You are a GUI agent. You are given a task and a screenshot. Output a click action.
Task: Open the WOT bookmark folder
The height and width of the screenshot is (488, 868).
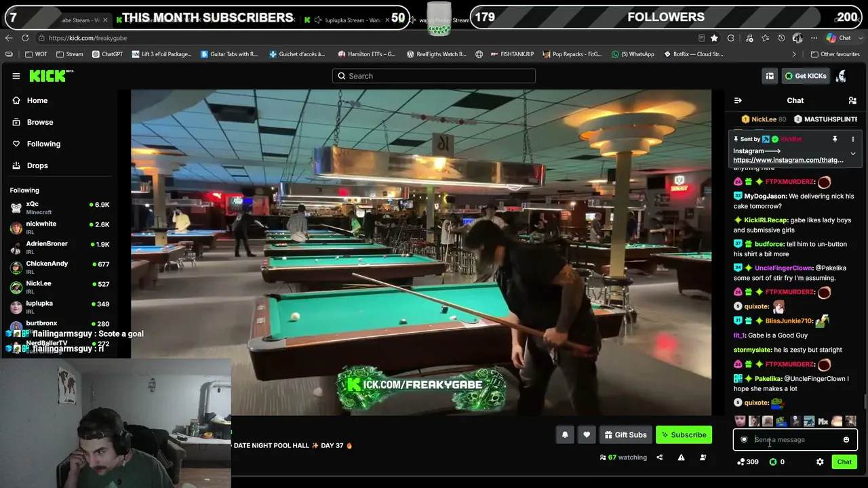[x=36, y=54]
